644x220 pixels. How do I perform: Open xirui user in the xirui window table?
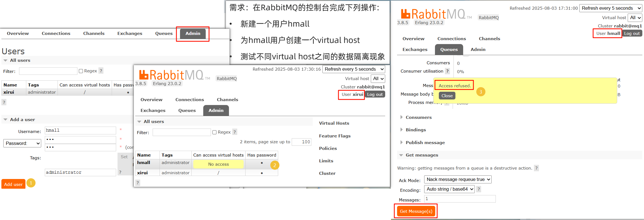pos(142,173)
